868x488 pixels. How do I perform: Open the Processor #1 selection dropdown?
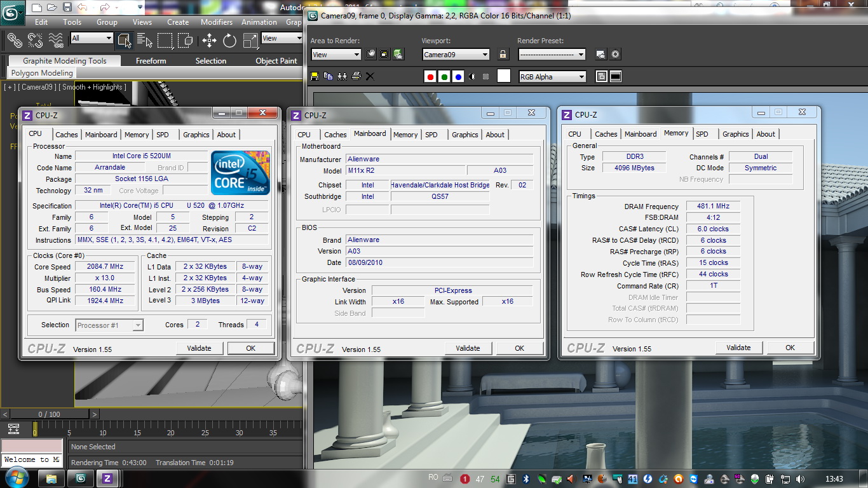(x=109, y=325)
